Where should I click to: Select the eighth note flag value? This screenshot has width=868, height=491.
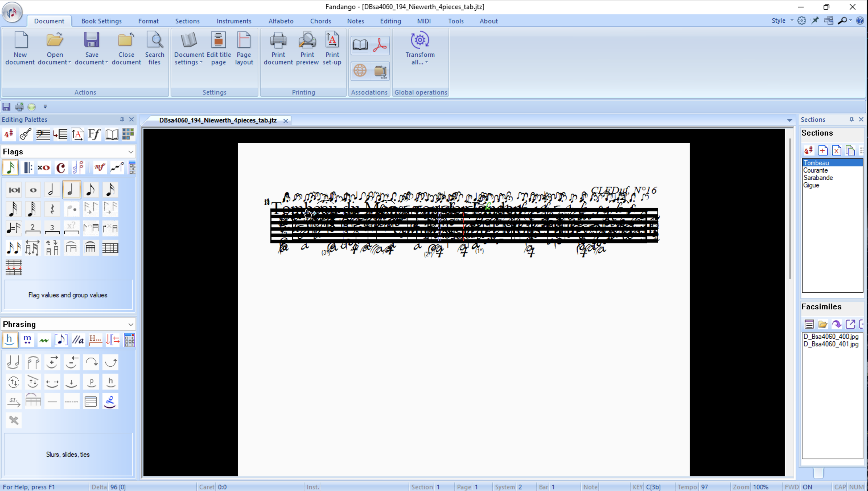[90, 189]
